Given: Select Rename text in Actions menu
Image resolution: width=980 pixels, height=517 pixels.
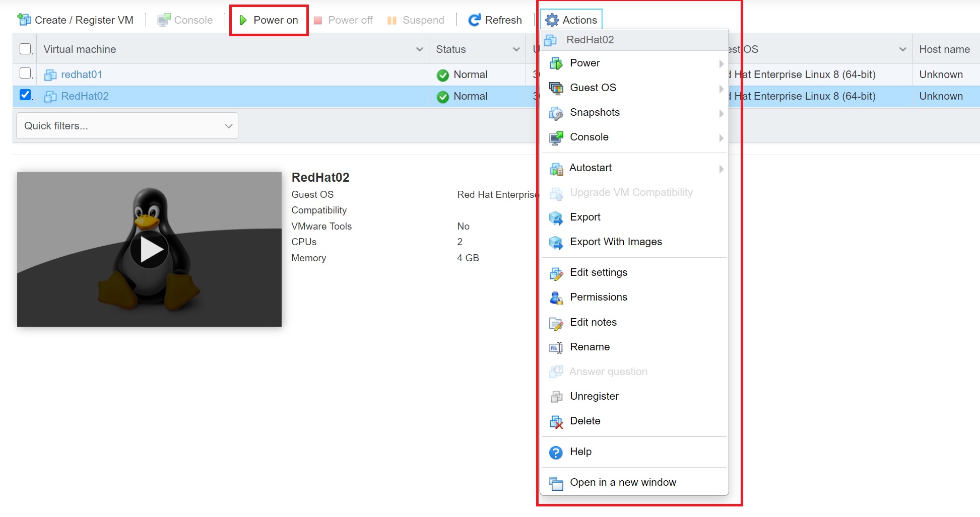Looking at the screenshot, I should pyautogui.click(x=590, y=347).
